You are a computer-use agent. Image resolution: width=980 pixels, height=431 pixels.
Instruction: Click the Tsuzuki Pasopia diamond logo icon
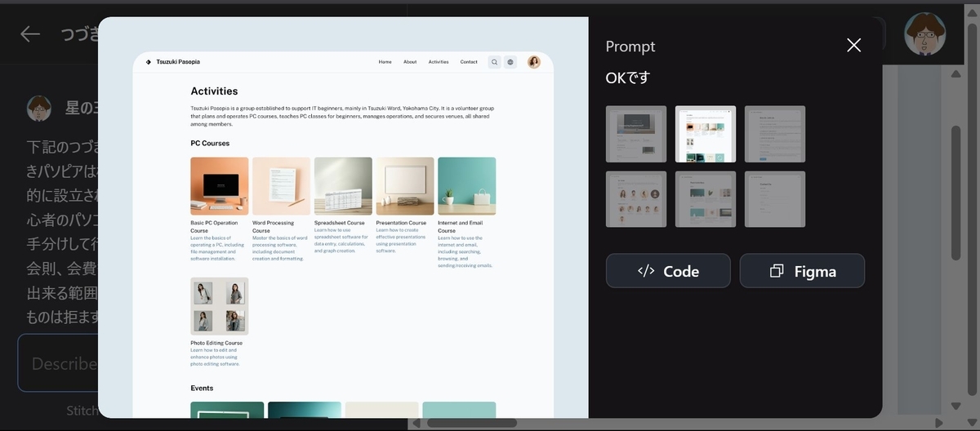148,62
